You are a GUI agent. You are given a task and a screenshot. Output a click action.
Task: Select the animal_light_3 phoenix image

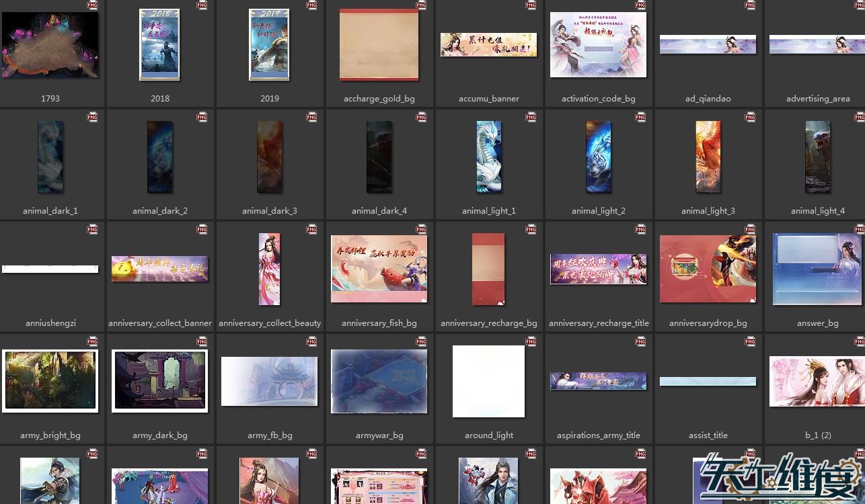[708, 157]
